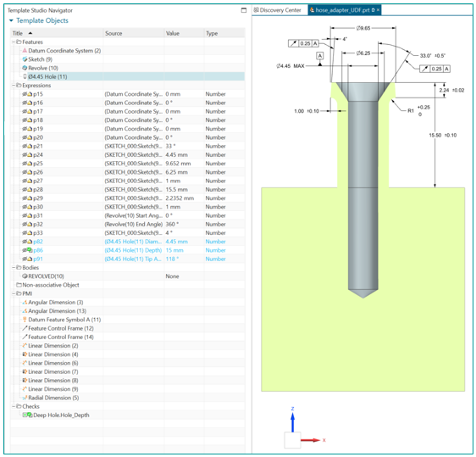The height and width of the screenshot is (457, 476).
Task: Collapse the Features folder node
Action: [14, 42]
